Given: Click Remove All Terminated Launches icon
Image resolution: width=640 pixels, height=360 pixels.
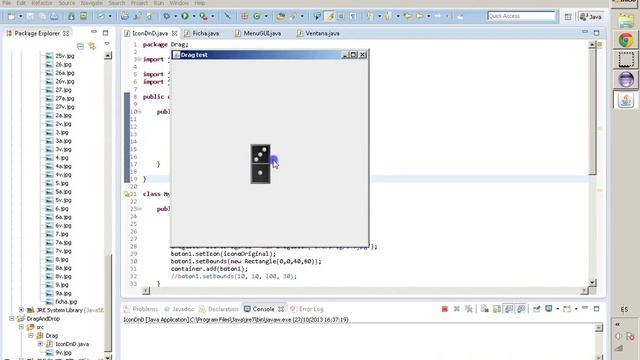Looking at the screenshot, I should [469, 309].
